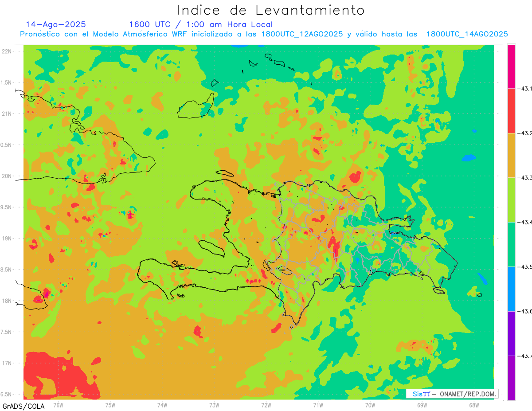Click the latitude label "18N"
Image resolution: width=532 pixels, height=411 pixels.
[7, 301]
